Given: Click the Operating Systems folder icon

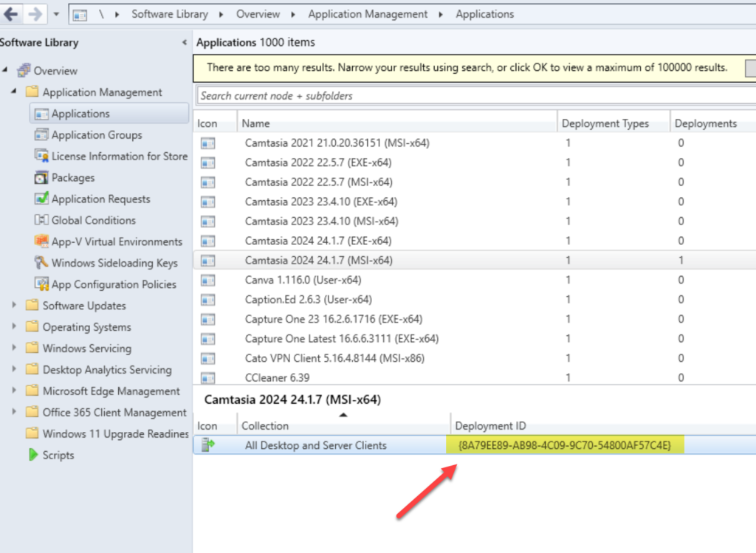Looking at the screenshot, I should point(32,326).
